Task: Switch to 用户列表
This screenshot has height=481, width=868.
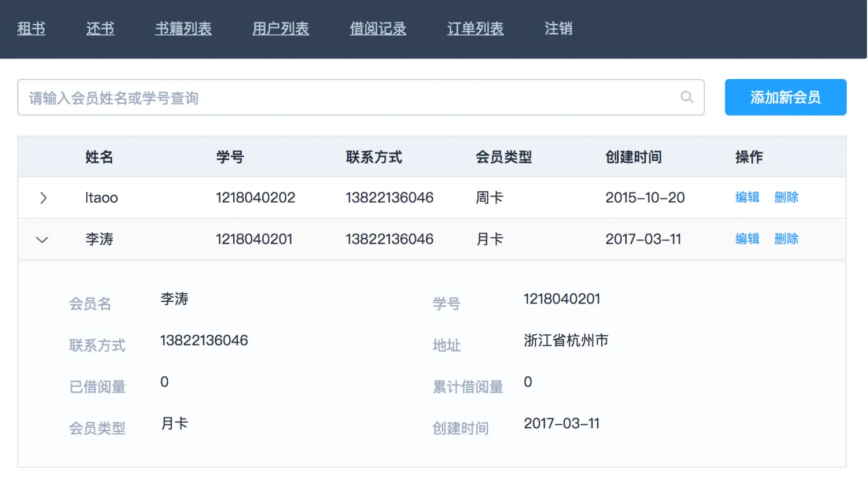Action: [x=281, y=28]
